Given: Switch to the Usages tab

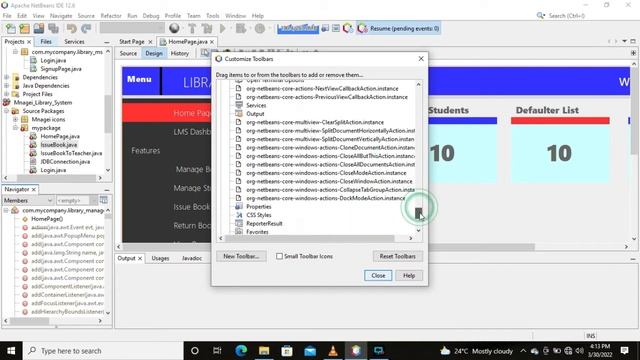Looking at the screenshot, I should pyautogui.click(x=160, y=258).
